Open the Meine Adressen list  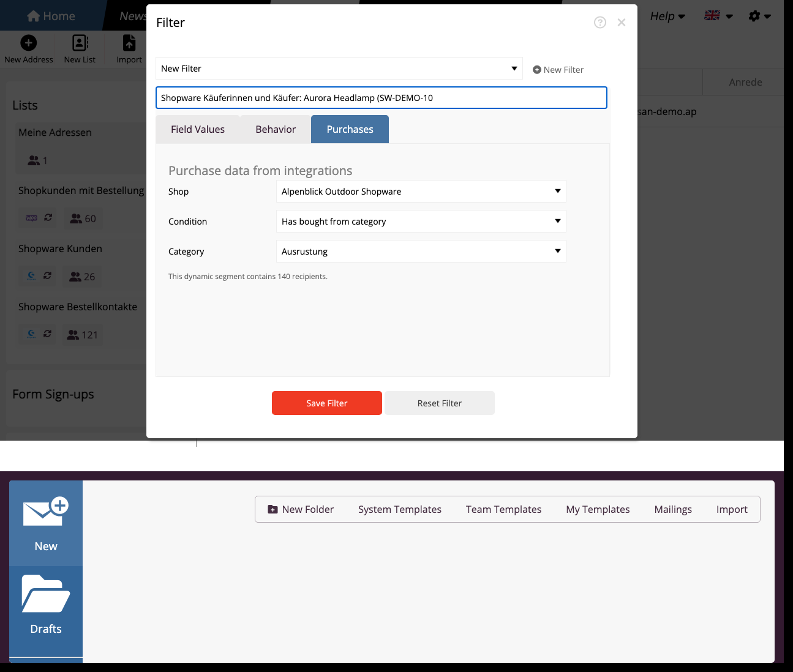click(x=55, y=132)
